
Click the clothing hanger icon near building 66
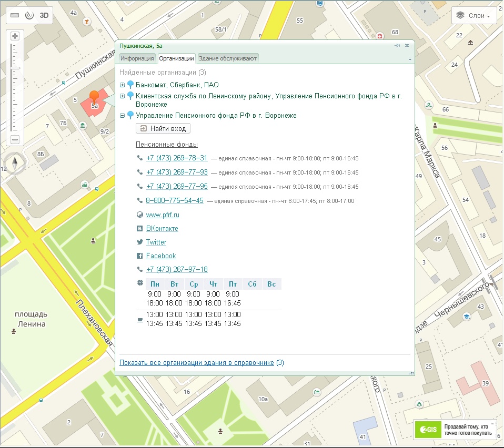[x=429, y=105]
